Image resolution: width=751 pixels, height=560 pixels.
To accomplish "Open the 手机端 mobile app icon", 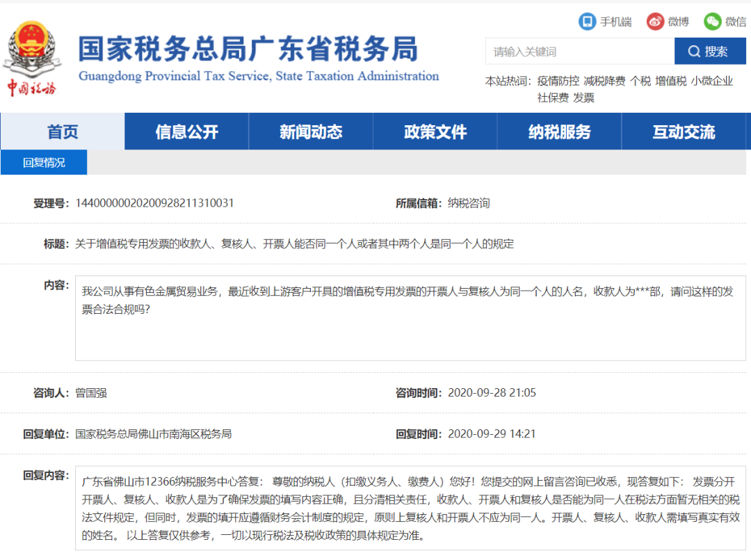I will point(588,21).
